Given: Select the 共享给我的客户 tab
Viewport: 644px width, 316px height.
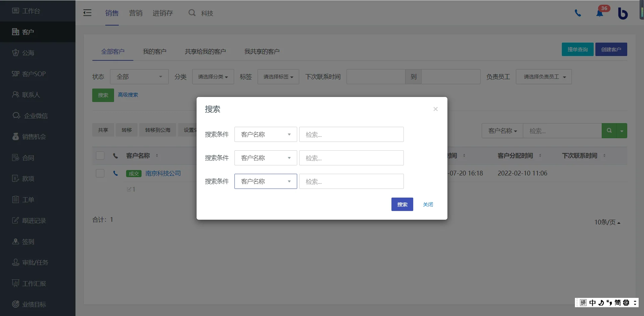Looking at the screenshot, I should [x=205, y=52].
